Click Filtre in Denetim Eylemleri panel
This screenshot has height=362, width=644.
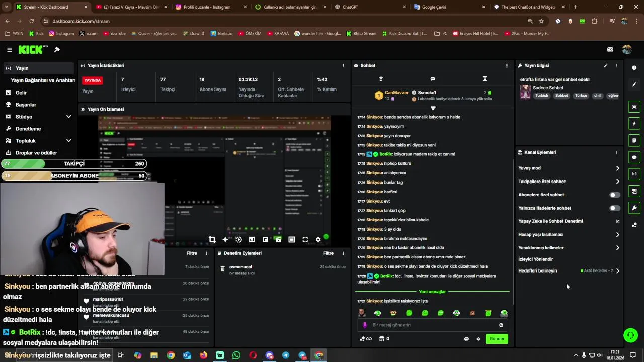(328, 253)
